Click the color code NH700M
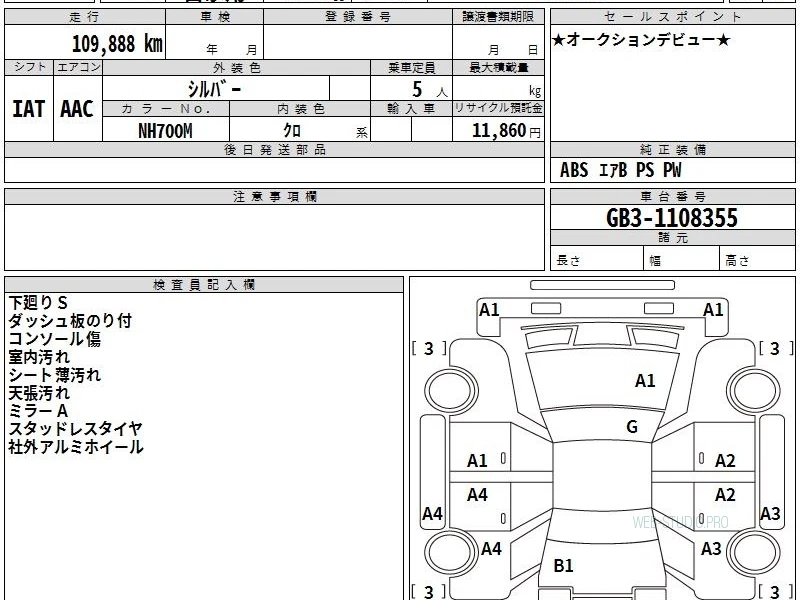The image size is (800, 600). [x=165, y=131]
